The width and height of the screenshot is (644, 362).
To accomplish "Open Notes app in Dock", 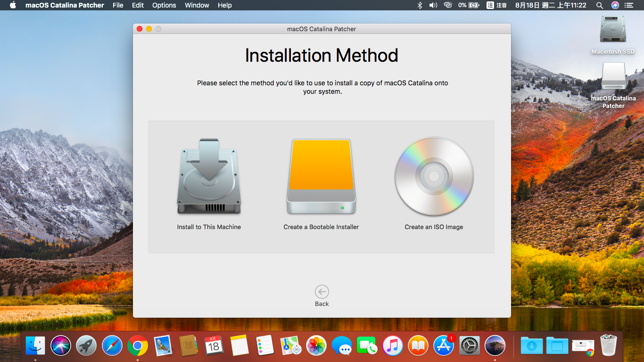I will coord(239,346).
